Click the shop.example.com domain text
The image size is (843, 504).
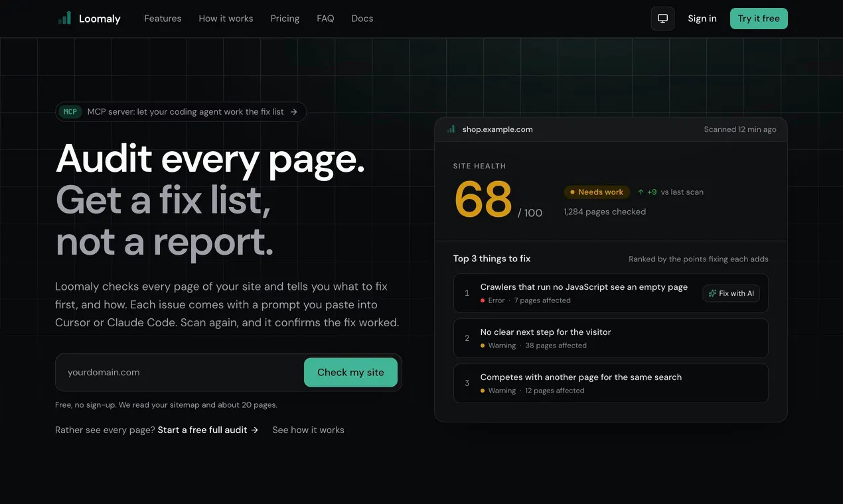(498, 129)
